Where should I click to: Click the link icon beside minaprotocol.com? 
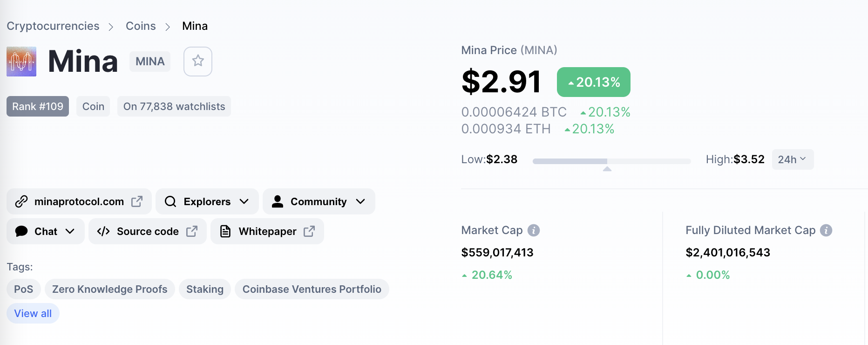21,201
